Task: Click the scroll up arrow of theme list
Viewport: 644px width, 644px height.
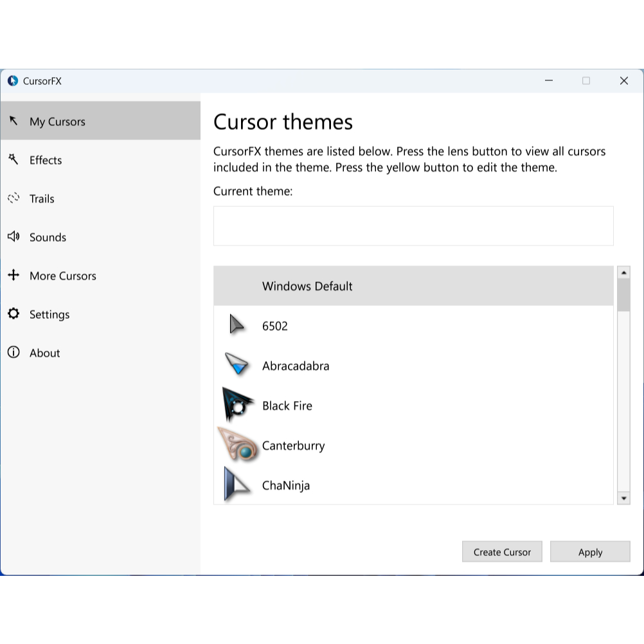Action: click(x=623, y=273)
